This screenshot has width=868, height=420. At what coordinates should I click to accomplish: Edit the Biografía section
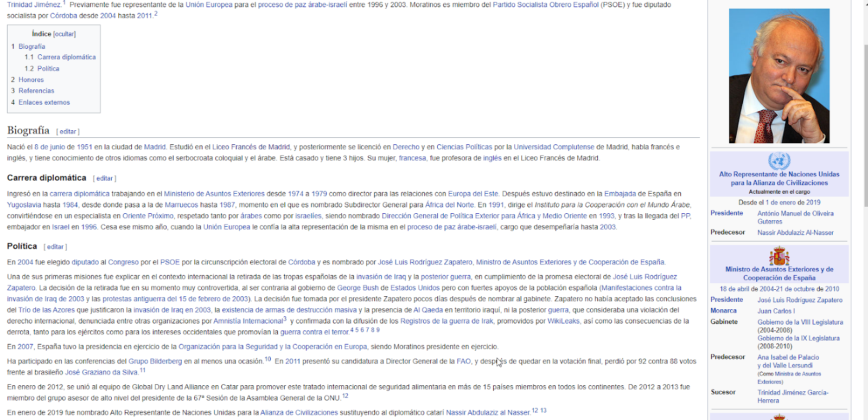[68, 132]
